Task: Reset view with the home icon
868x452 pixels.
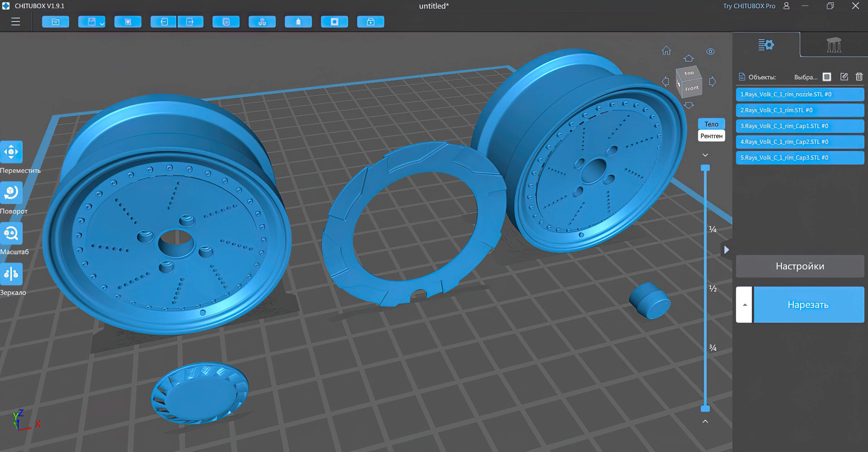Action: coord(666,51)
